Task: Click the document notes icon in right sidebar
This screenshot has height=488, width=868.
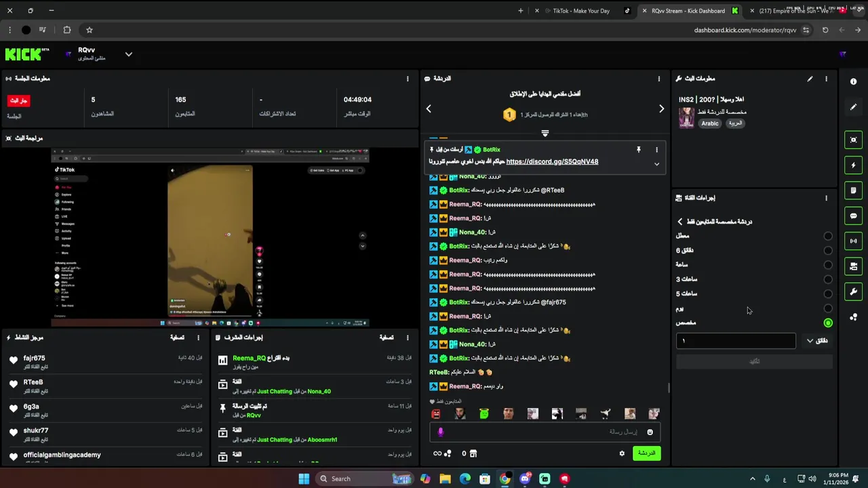Action: click(x=853, y=190)
